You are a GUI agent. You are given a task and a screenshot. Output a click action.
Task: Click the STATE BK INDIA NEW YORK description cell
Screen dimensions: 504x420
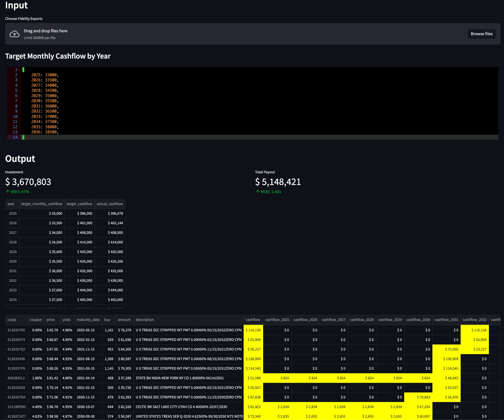(x=188, y=378)
